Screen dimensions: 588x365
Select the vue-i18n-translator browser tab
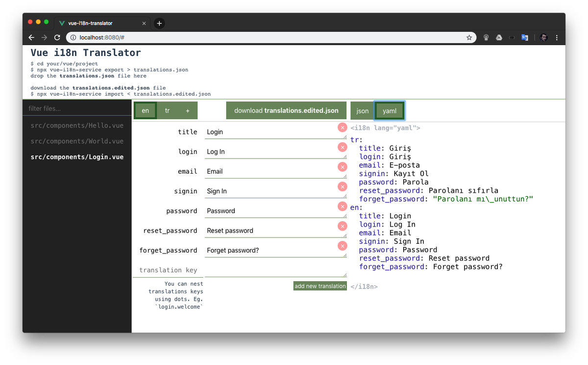click(x=102, y=23)
